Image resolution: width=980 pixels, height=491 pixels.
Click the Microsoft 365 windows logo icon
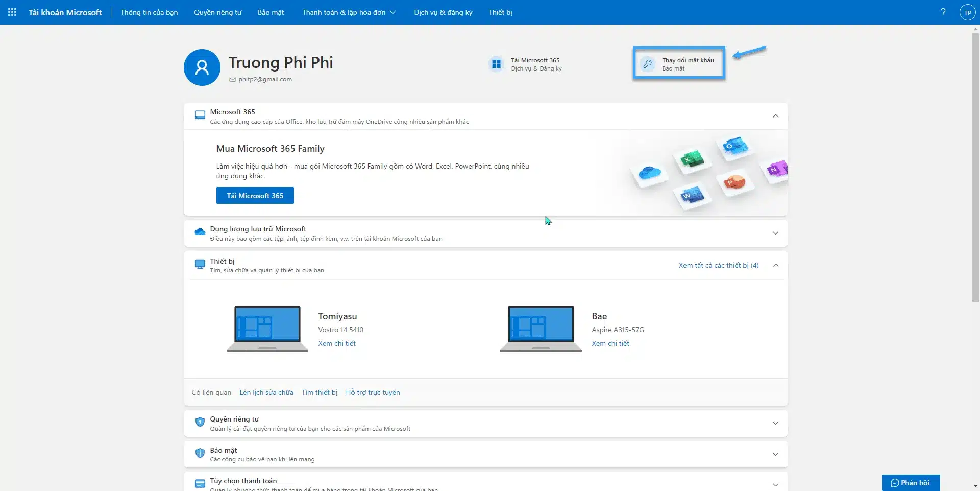496,64
